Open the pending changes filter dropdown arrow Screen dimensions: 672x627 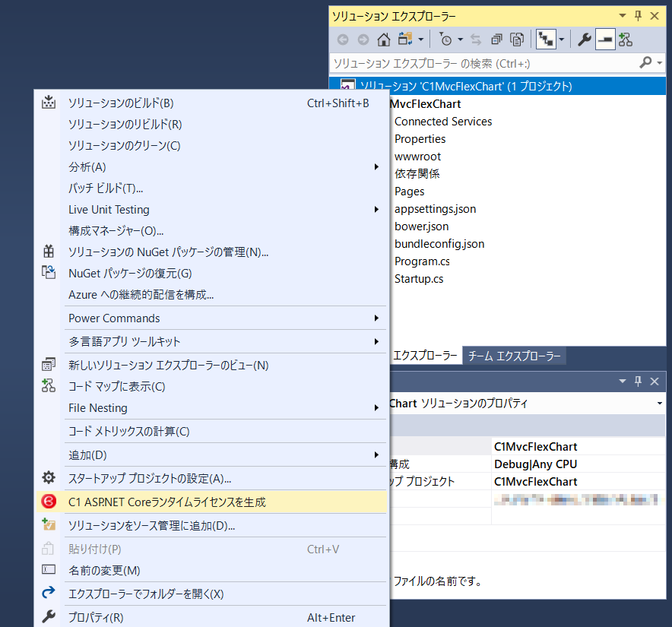tap(461, 40)
